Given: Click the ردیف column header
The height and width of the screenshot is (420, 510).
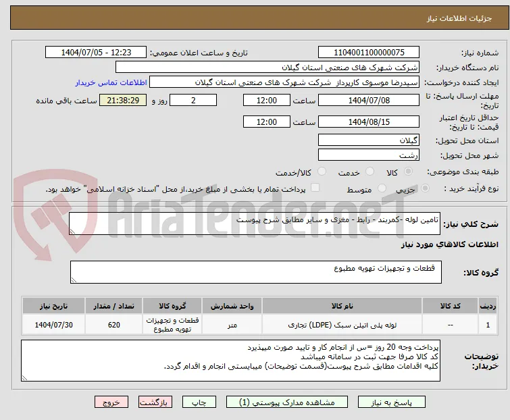Looking at the screenshot, I should (x=488, y=306).
